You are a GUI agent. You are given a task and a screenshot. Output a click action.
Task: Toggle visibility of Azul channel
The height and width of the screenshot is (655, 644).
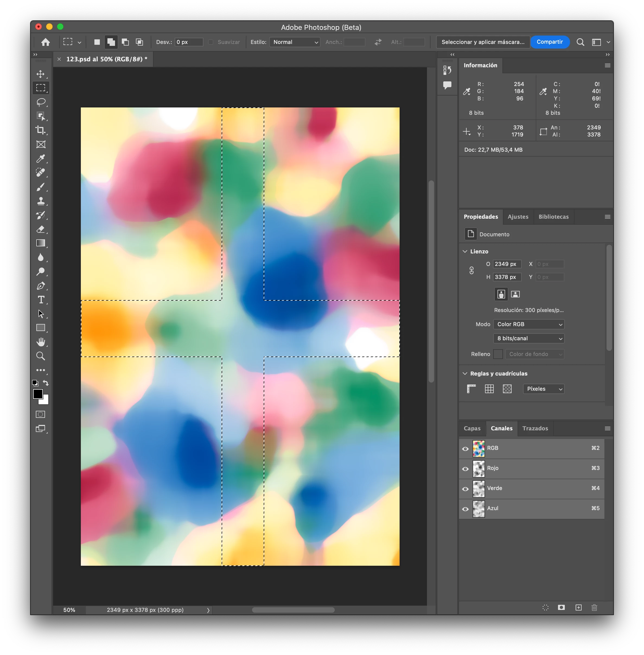coord(465,509)
